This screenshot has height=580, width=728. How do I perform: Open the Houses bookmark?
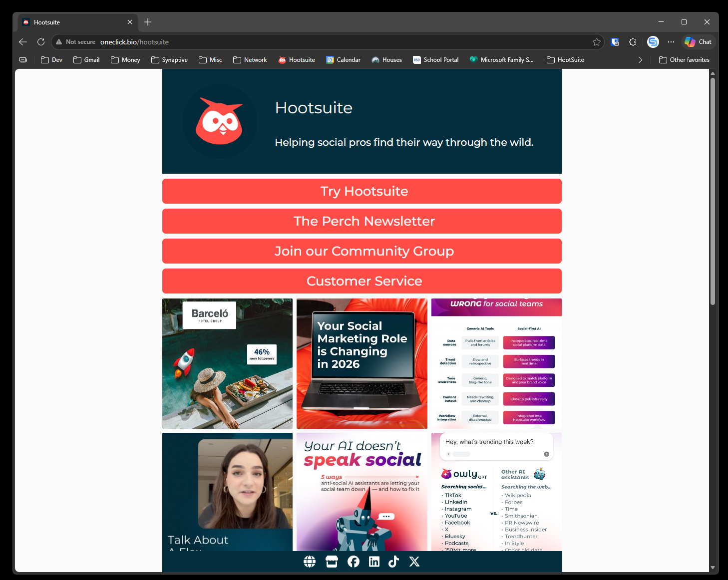click(x=386, y=60)
